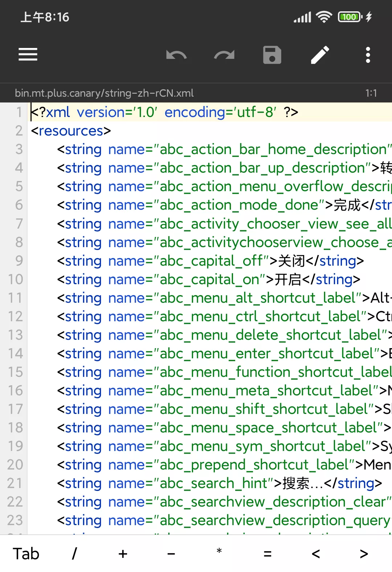This screenshot has width=392, height=572.
Task: Tap file path string-zh-rCN.xml
Action: tap(104, 93)
